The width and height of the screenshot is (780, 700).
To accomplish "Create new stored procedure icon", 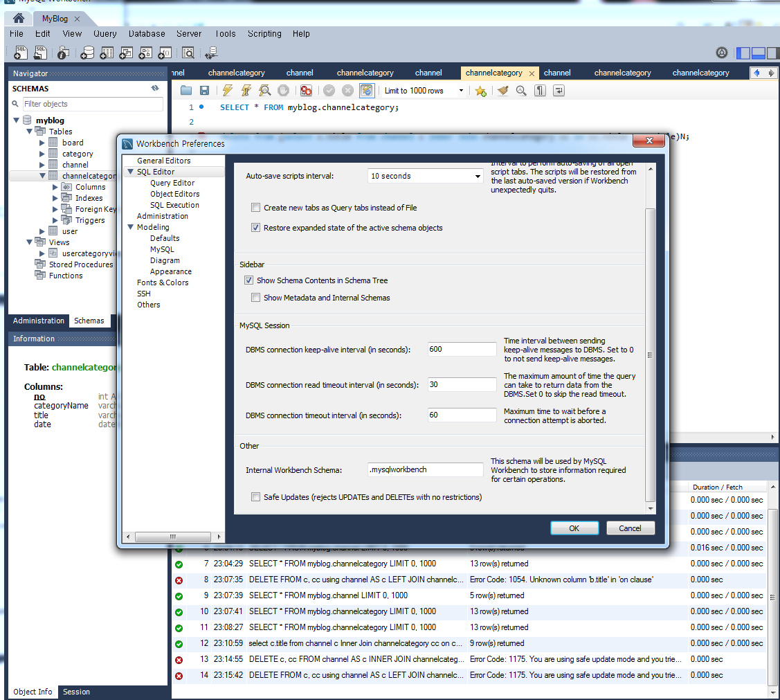I will click(x=146, y=52).
